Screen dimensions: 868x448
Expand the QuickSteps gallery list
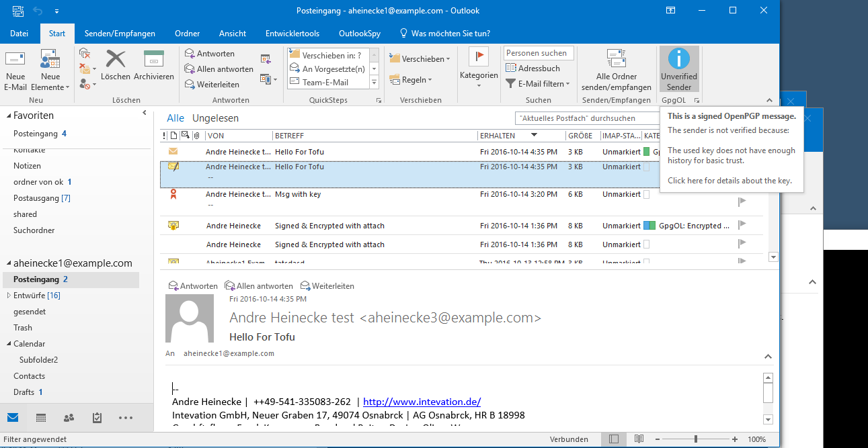[374, 82]
